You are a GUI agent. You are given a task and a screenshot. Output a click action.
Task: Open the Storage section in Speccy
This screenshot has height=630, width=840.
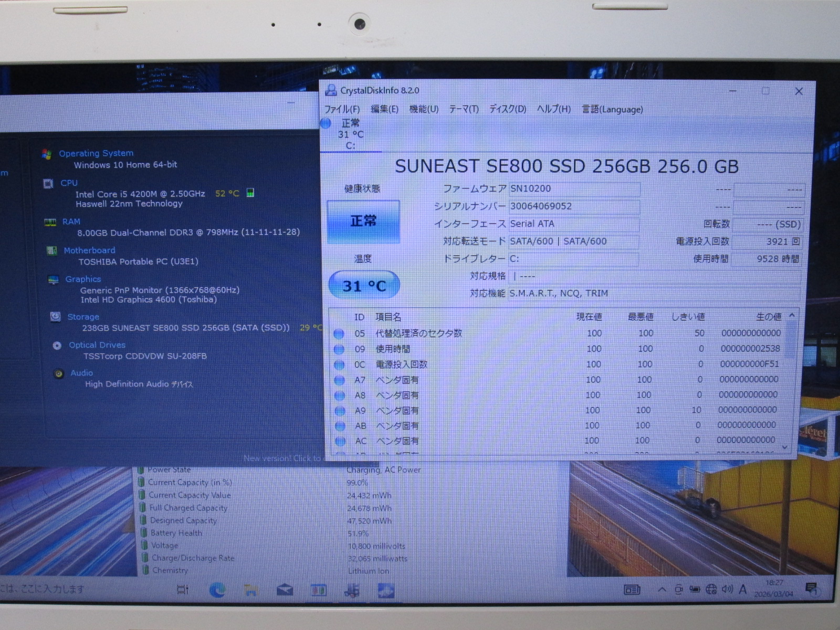[x=83, y=317]
